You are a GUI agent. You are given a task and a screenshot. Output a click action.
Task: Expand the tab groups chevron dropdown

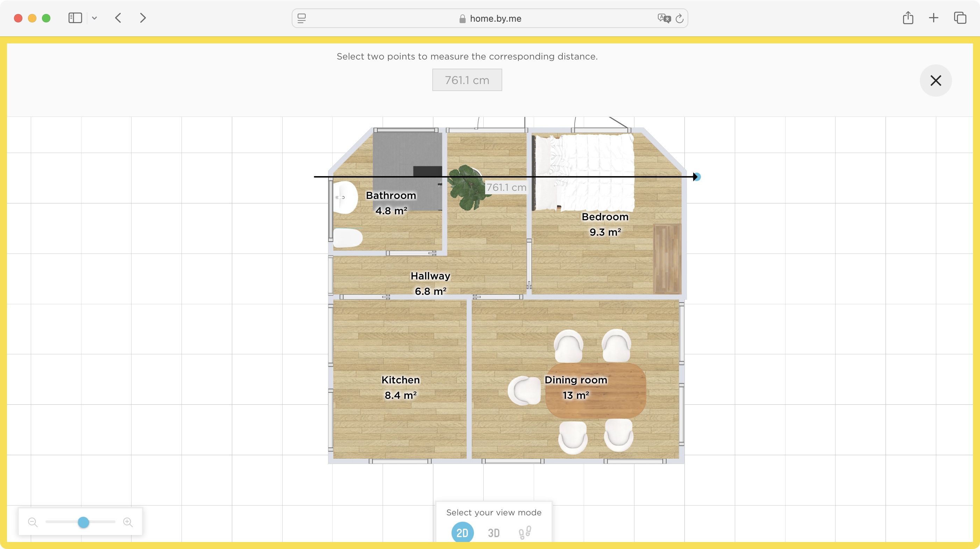tap(95, 18)
